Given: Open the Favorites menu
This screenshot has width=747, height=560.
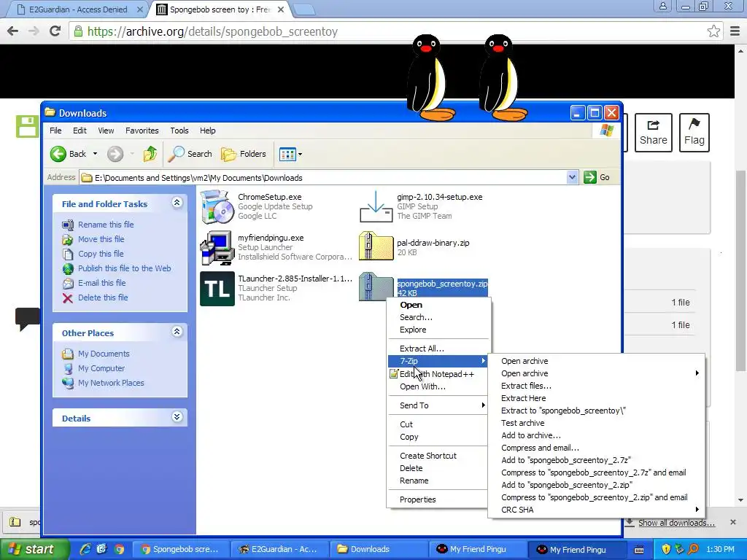Looking at the screenshot, I should (x=142, y=131).
